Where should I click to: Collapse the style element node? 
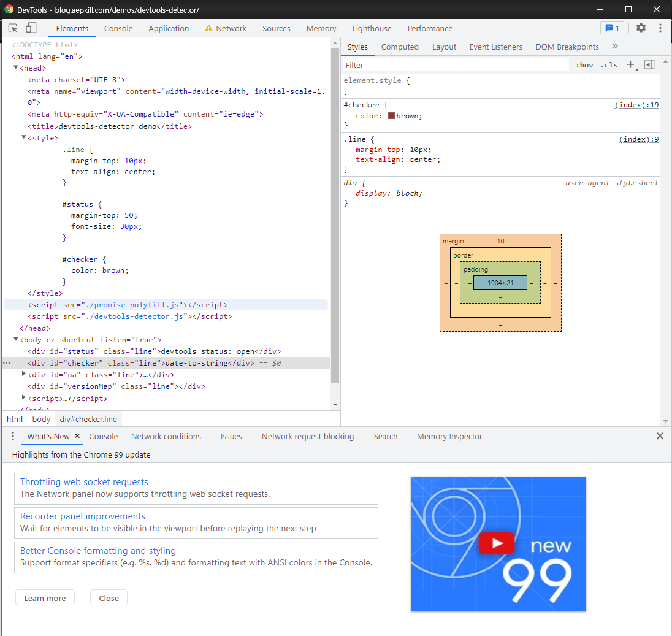[24, 137]
